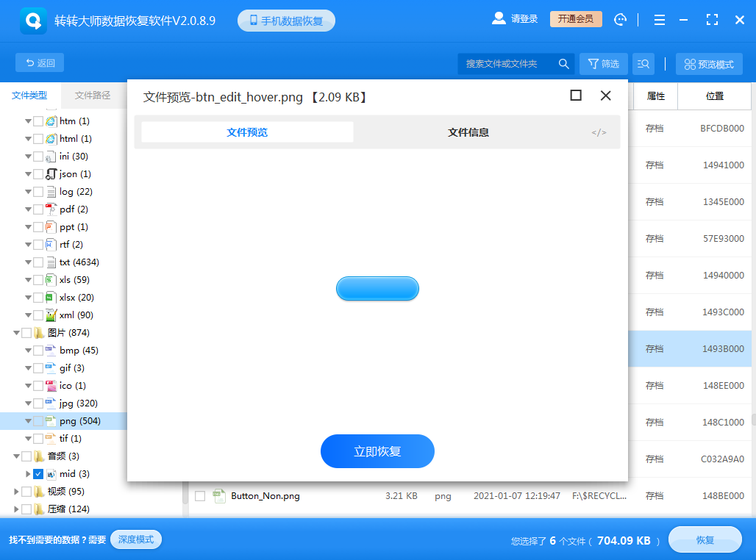Open the hamburger menu in title bar
Image resolution: width=756 pixels, height=560 pixels.
[x=660, y=20]
